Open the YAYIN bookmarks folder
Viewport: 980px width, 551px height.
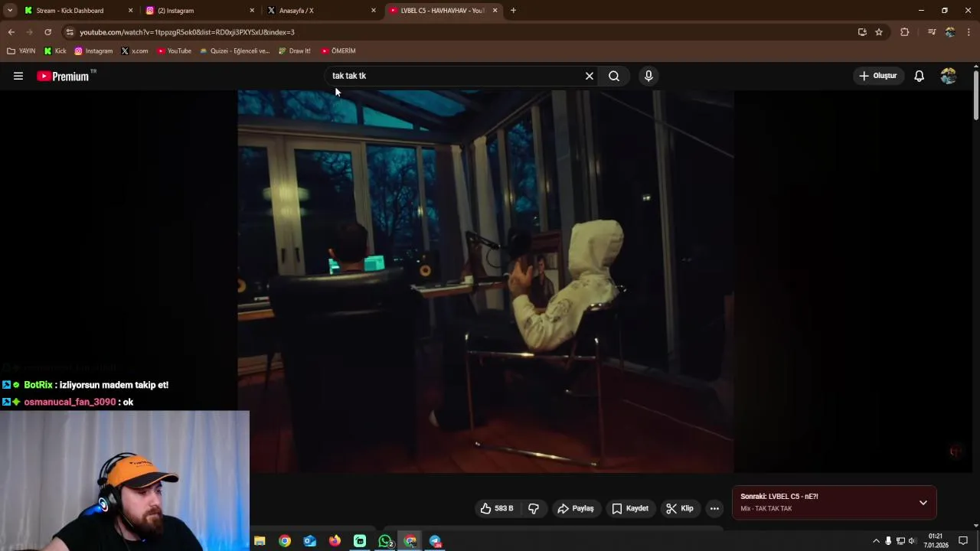coord(21,51)
